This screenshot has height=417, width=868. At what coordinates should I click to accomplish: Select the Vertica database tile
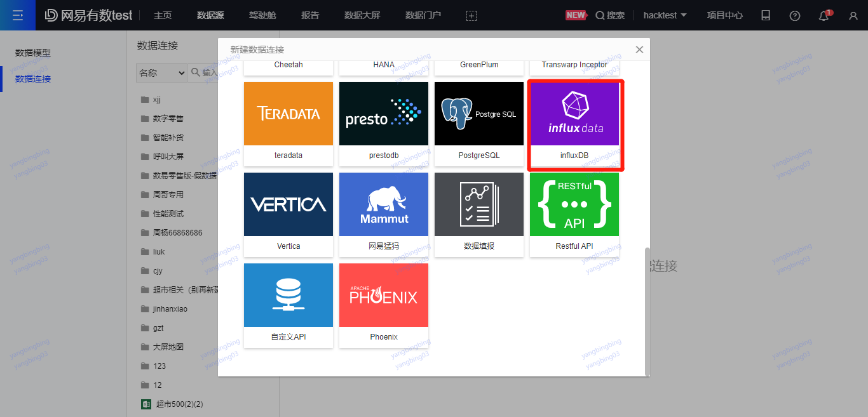tap(288, 215)
